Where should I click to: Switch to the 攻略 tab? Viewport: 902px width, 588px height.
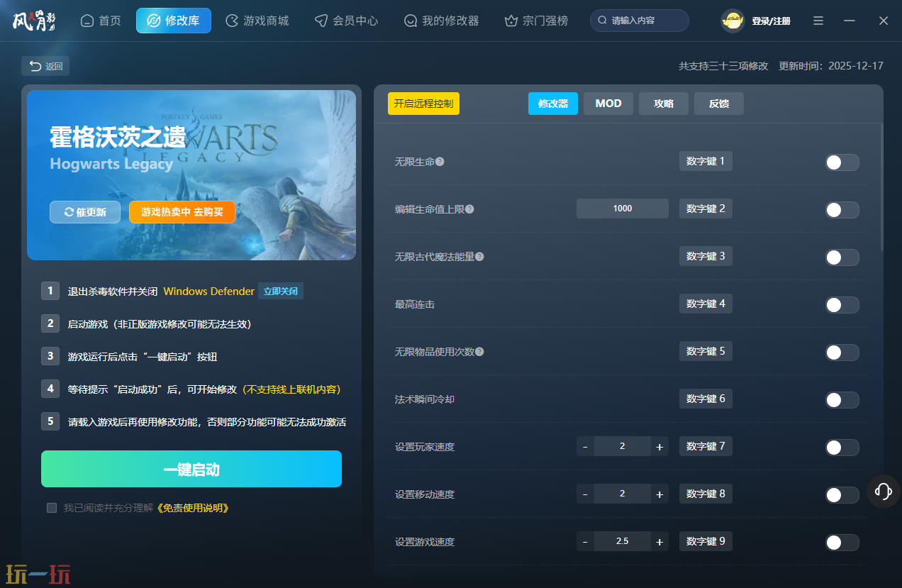coord(664,104)
